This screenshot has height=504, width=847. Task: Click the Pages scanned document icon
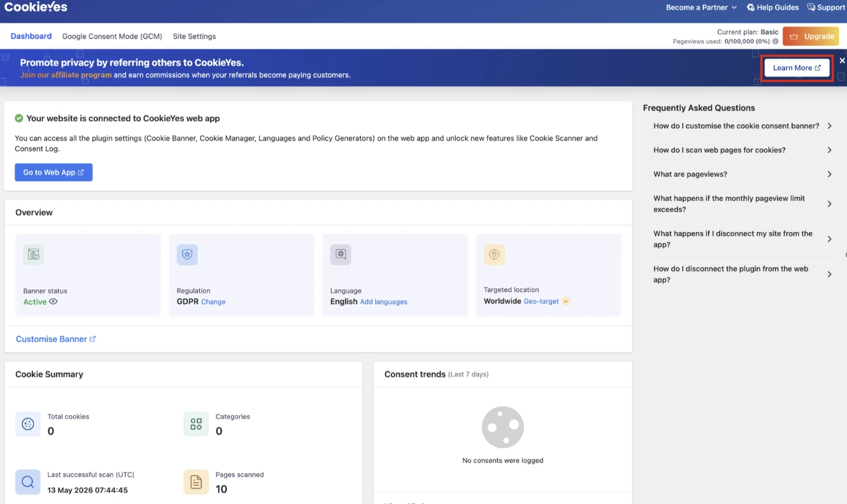(196, 482)
